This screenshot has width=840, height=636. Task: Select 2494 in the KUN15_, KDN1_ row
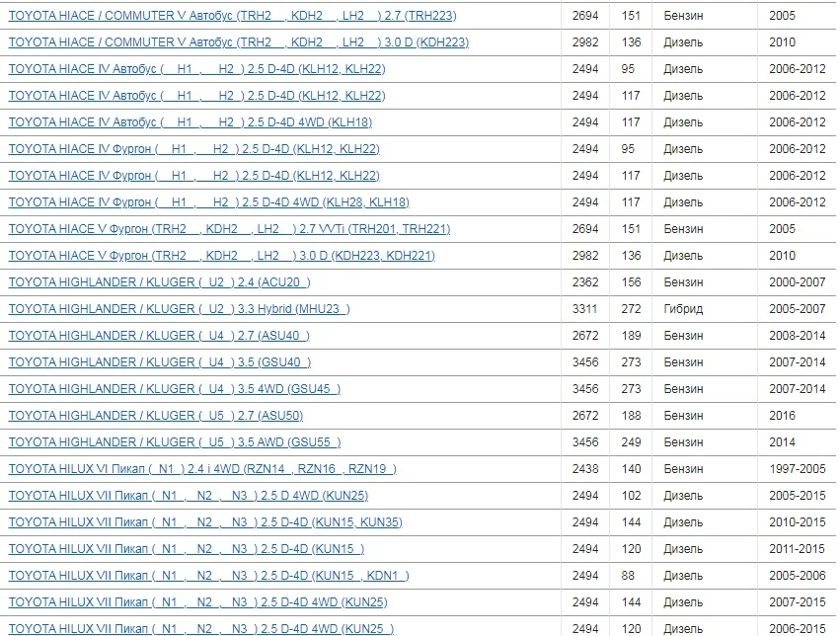pyautogui.click(x=585, y=576)
